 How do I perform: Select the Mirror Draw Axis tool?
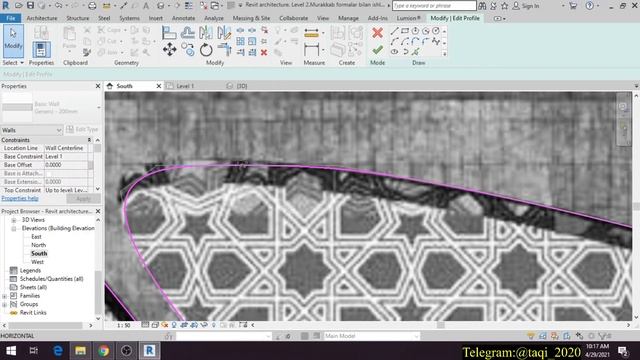coord(224,33)
